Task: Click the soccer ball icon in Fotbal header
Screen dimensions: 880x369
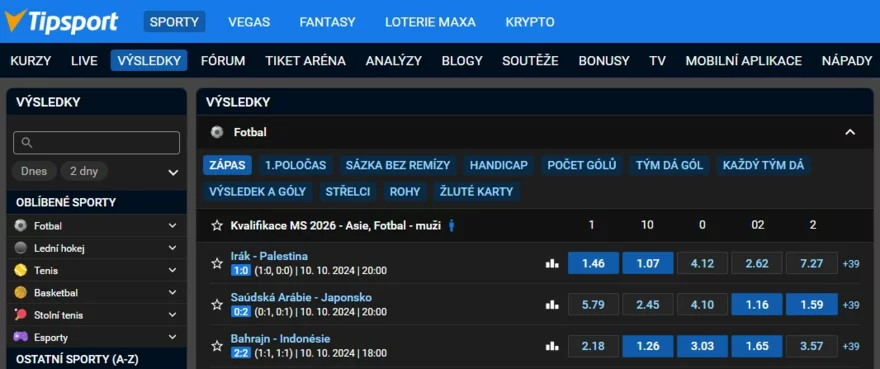Action: pos(217,133)
